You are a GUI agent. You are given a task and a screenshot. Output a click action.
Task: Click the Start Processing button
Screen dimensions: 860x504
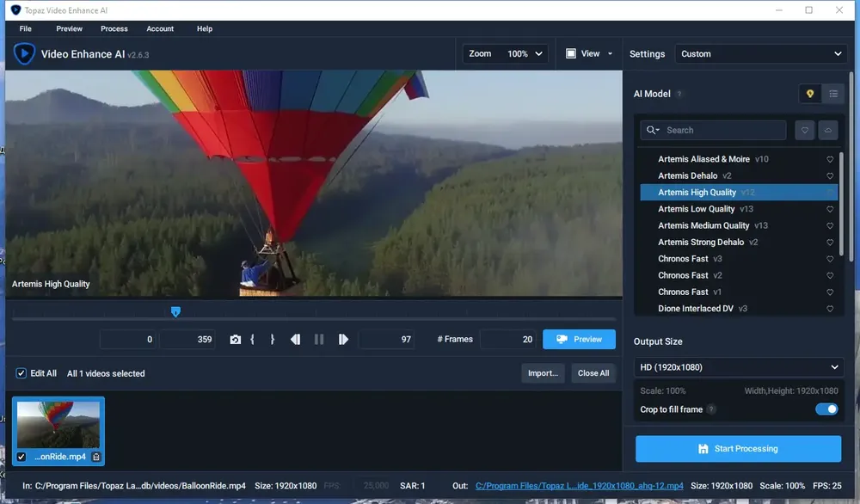pyautogui.click(x=738, y=449)
